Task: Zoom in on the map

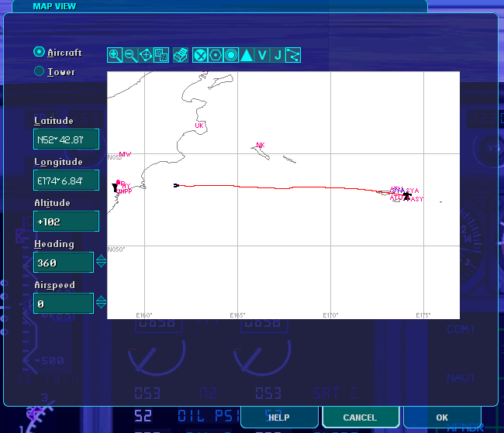Action: (115, 55)
